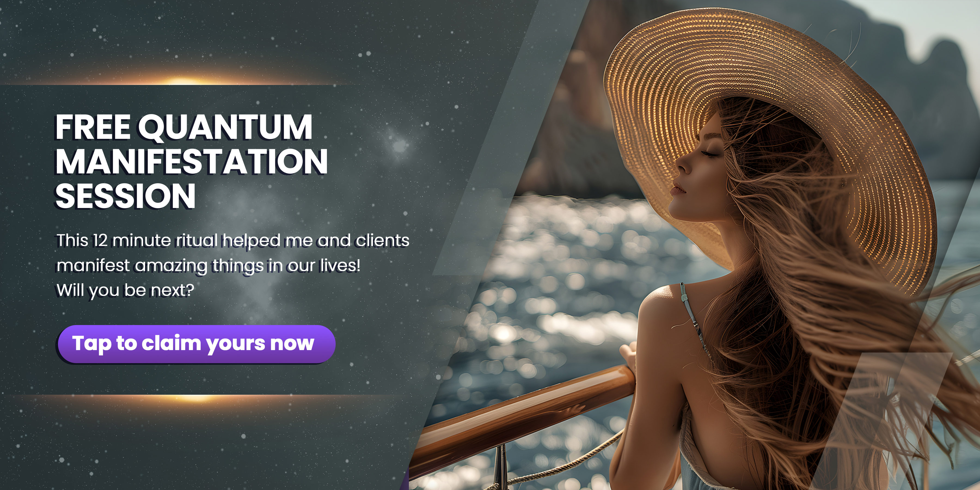Click the orange light flare above the headline

click(x=183, y=81)
